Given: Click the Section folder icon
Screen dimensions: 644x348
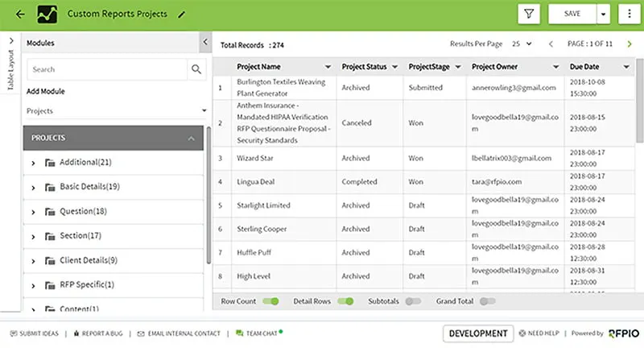Looking at the screenshot, I should tap(50, 236).
